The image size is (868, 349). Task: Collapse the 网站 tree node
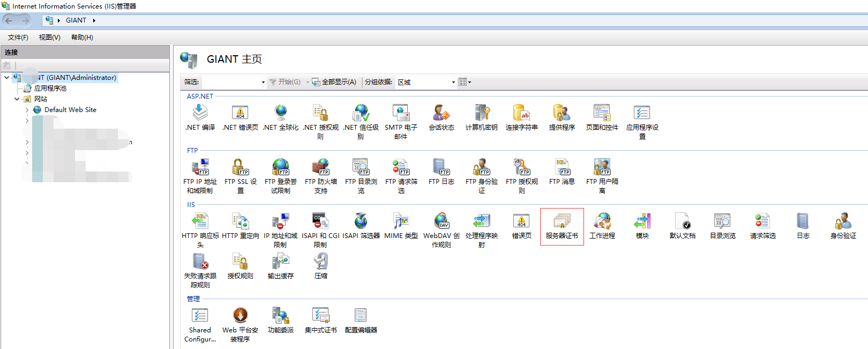17,99
